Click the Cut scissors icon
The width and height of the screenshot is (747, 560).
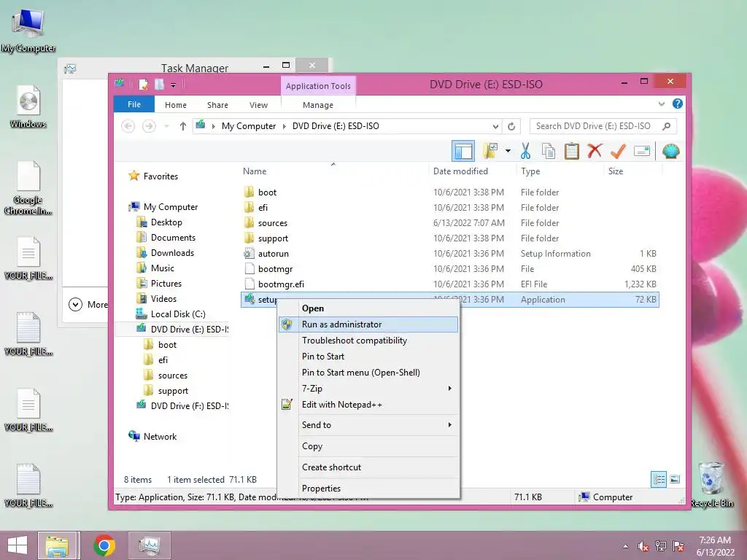pyautogui.click(x=525, y=152)
